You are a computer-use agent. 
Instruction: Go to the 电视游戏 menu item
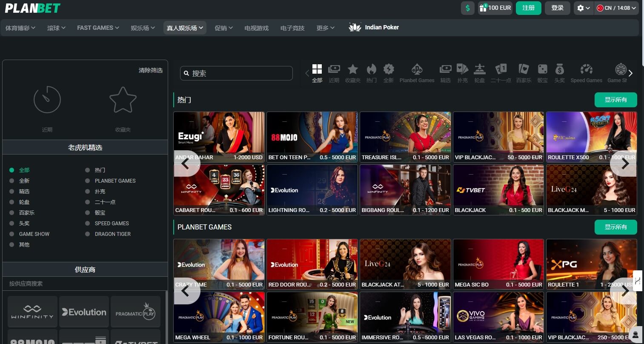pyautogui.click(x=257, y=28)
